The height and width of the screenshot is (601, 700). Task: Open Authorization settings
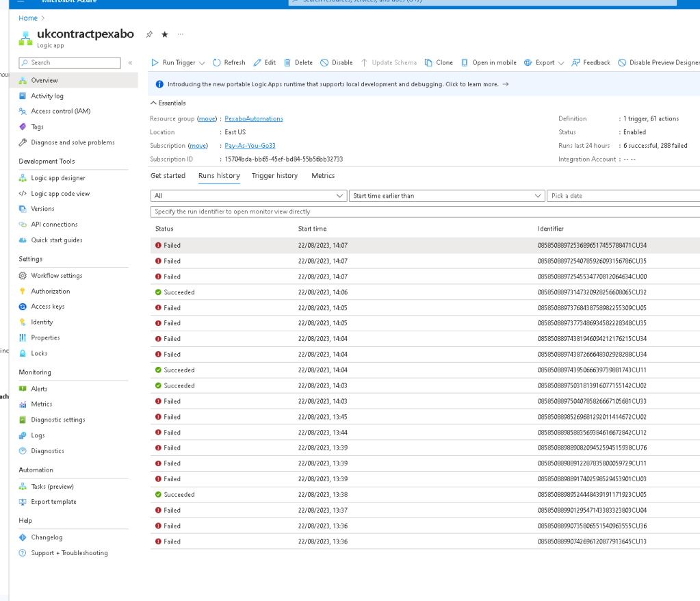click(51, 291)
